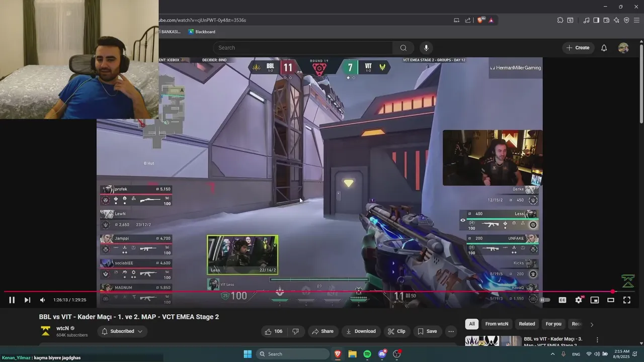Click the YouTube search magnifier button
This screenshot has width=644, height=362.
(x=404, y=48)
